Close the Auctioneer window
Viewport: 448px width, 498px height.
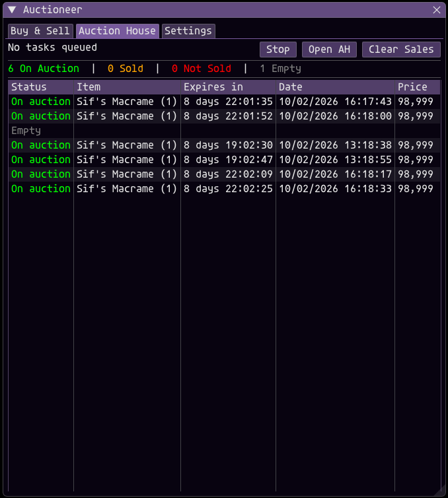tap(437, 10)
